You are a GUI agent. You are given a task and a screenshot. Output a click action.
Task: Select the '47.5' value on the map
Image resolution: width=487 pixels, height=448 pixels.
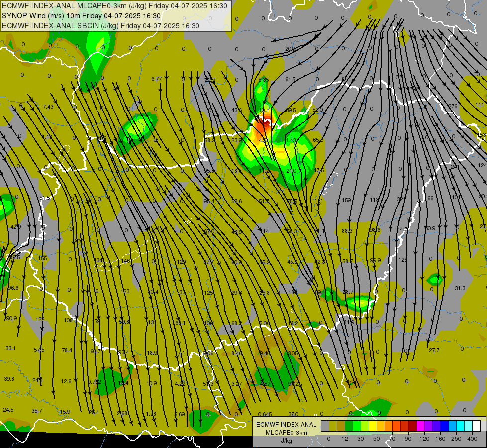[x=319, y=170]
